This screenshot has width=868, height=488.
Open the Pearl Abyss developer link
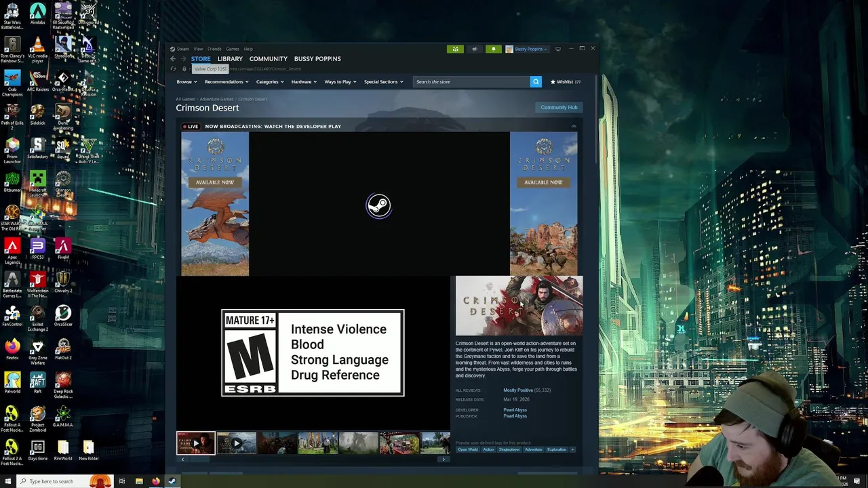pos(515,410)
